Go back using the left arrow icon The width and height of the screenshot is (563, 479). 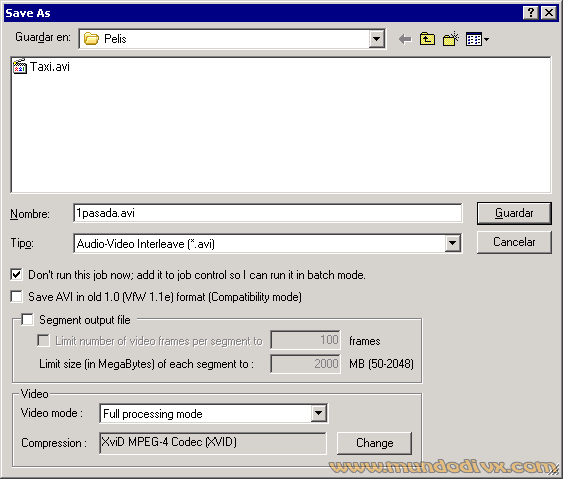click(405, 39)
